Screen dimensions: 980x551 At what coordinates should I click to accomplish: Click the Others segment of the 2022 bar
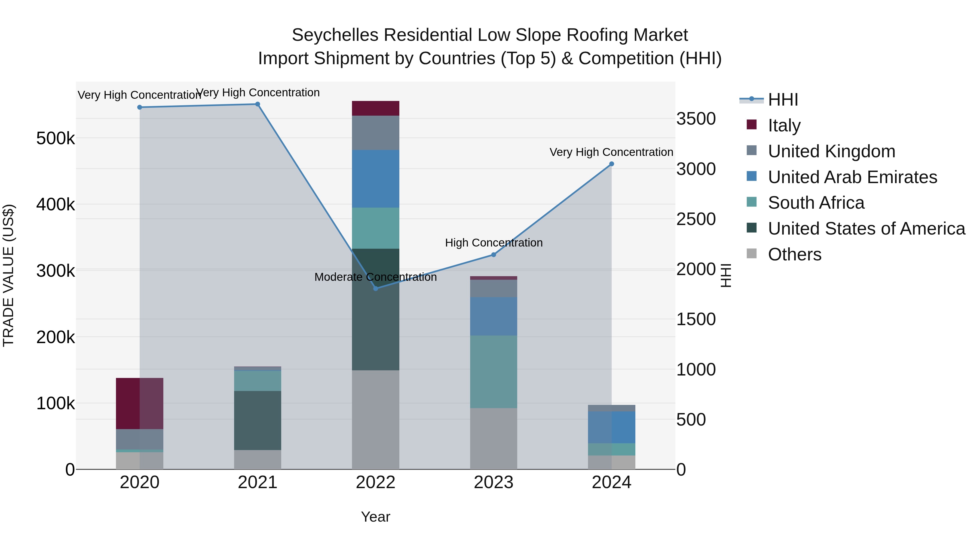(x=375, y=420)
